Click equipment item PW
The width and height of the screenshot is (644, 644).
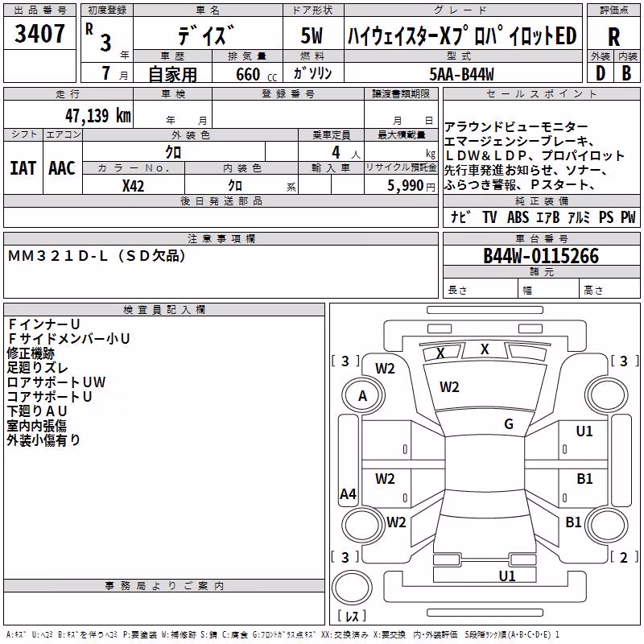click(x=628, y=217)
